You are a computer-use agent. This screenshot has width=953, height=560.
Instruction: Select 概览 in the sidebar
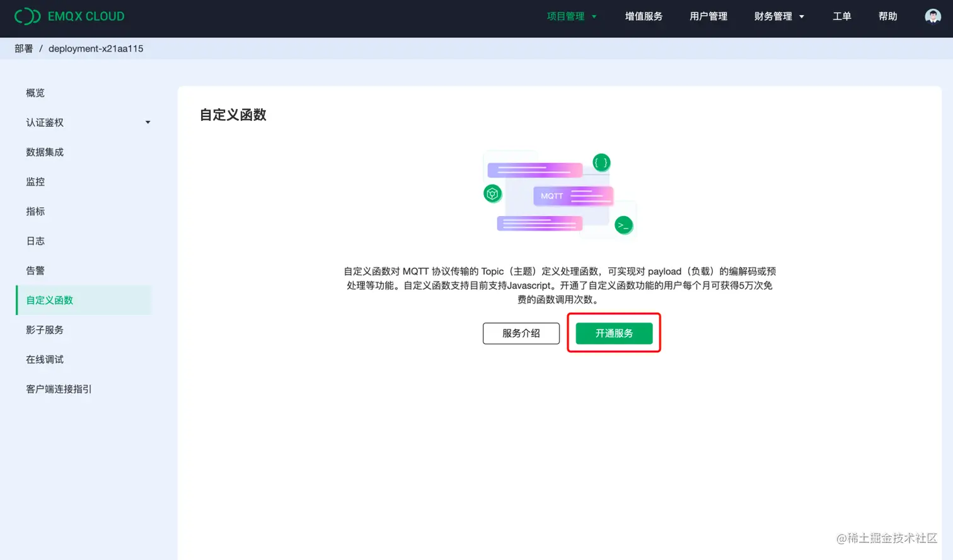(x=35, y=93)
